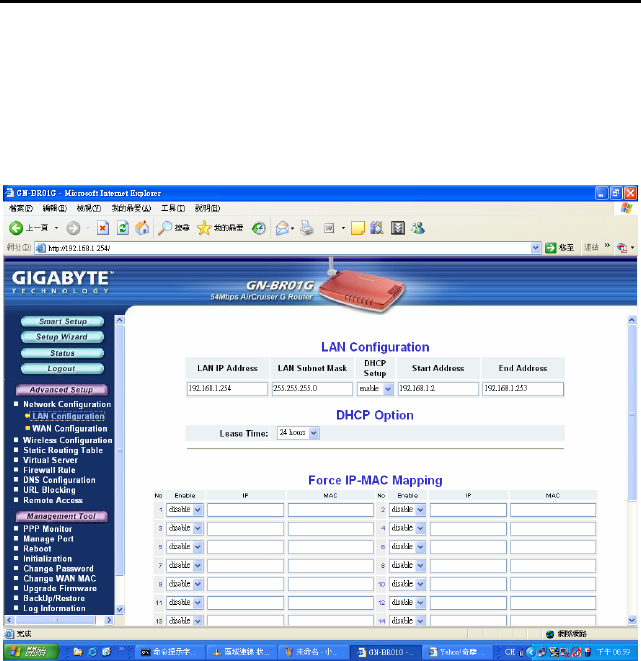Open the BackUp/Restore link
The height and width of the screenshot is (661, 641).
[x=54, y=598]
